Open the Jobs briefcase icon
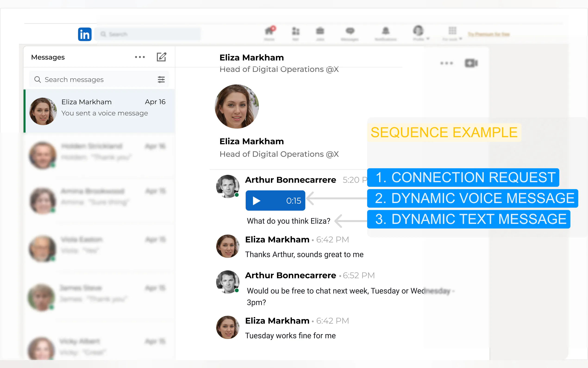This screenshot has width=588, height=368. pyautogui.click(x=320, y=31)
